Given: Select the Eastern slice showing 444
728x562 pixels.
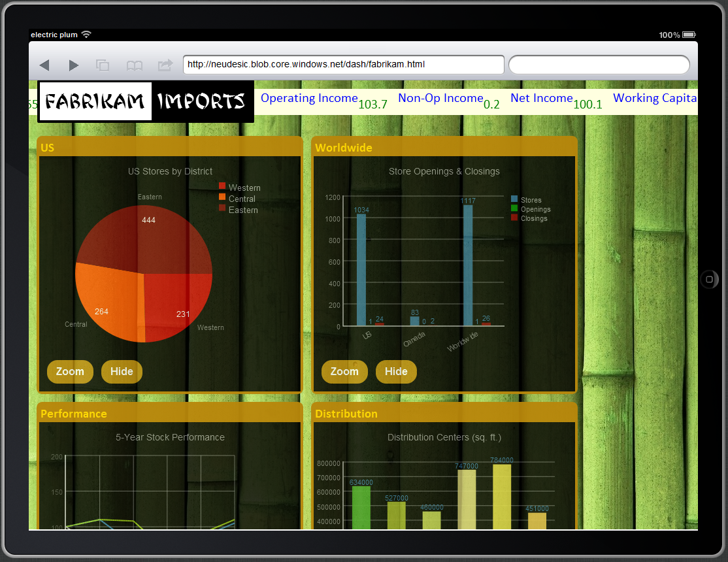Looking at the screenshot, I should pyautogui.click(x=149, y=220).
